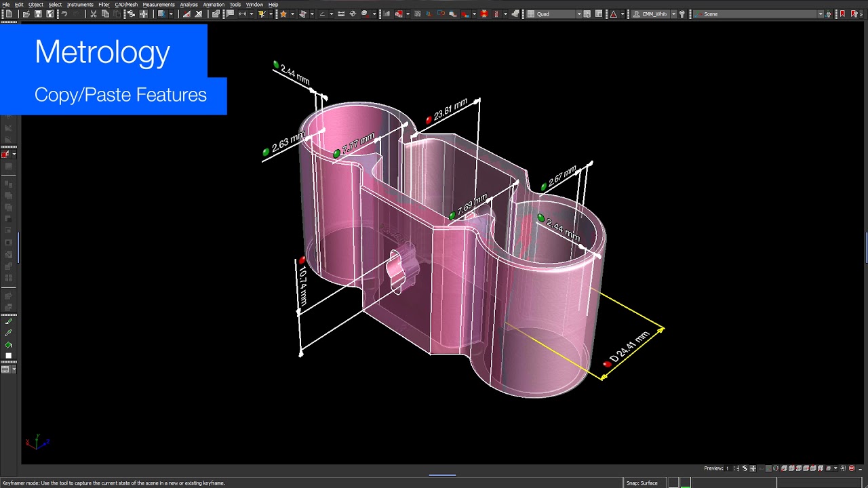
Task: Click the angle measurement icon
Action: [322, 14]
